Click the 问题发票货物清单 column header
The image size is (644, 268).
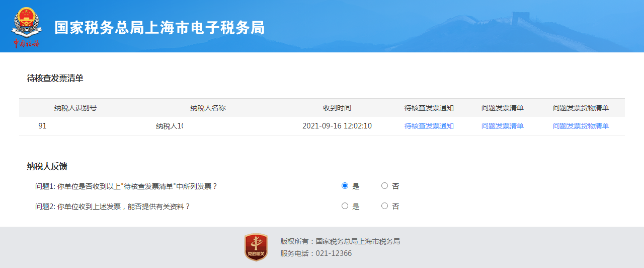pyautogui.click(x=581, y=108)
